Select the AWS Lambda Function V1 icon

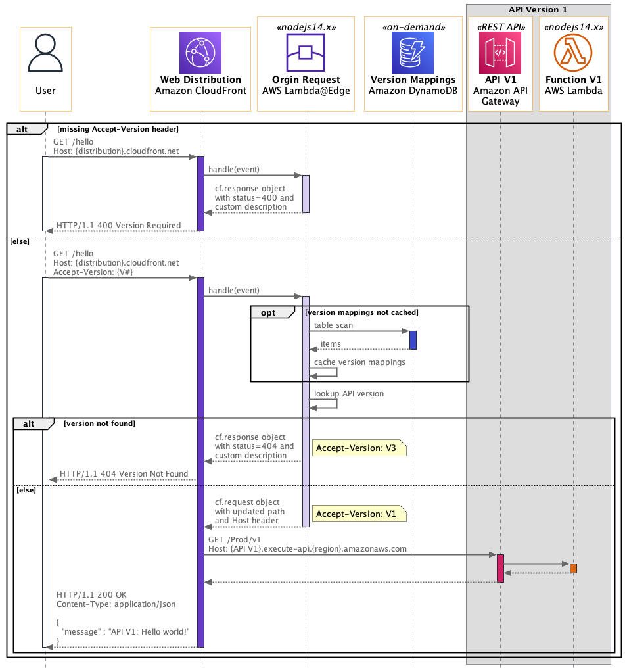pyautogui.click(x=573, y=52)
